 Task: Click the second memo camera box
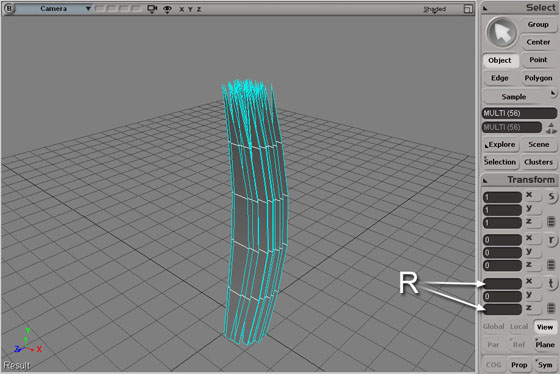click(x=112, y=9)
